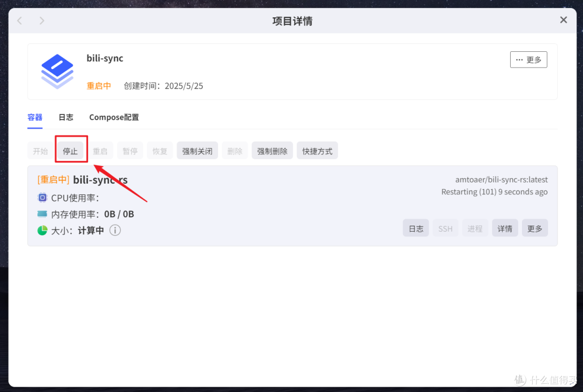This screenshot has height=392, width=583.
Task: Click the CPU usage chip icon
Action: [x=43, y=198]
